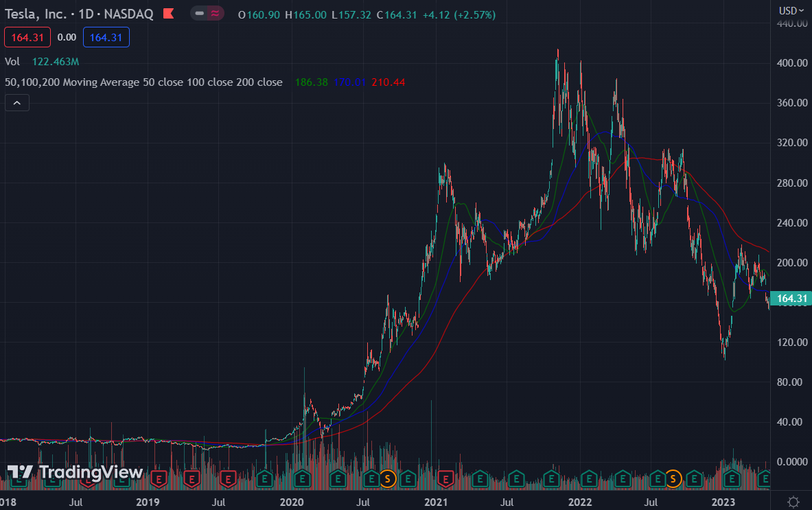Click the change value +4.12 (+2.57%)
Image resolution: width=812 pixels, height=510 pixels.
tap(459, 15)
